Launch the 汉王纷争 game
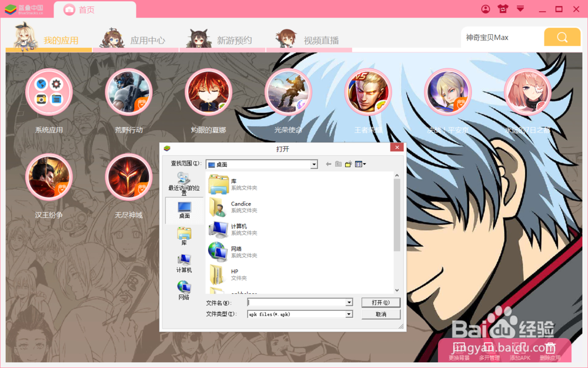Viewport: 588px width, 368px height. 49,177
